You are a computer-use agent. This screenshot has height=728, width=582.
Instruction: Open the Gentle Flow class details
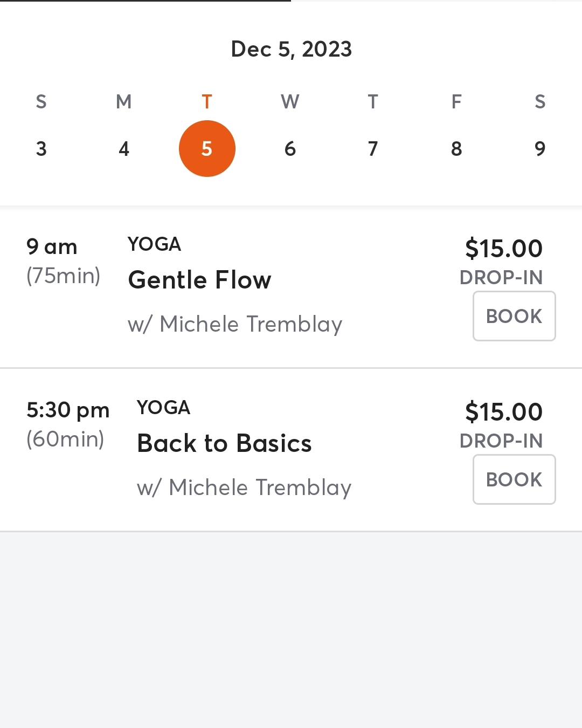(x=199, y=280)
